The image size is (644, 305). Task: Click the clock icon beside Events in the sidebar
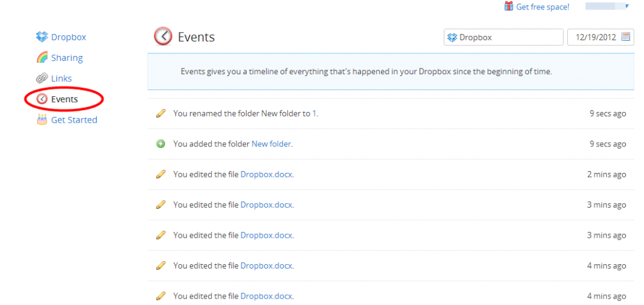tap(42, 99)
